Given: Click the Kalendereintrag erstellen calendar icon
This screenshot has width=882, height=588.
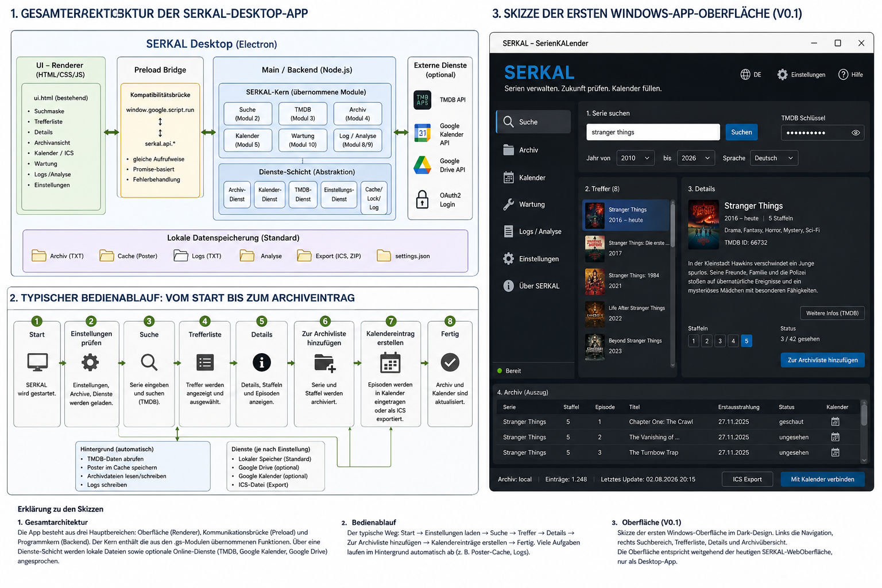Looking at the screenshot, I should [390, 363].
